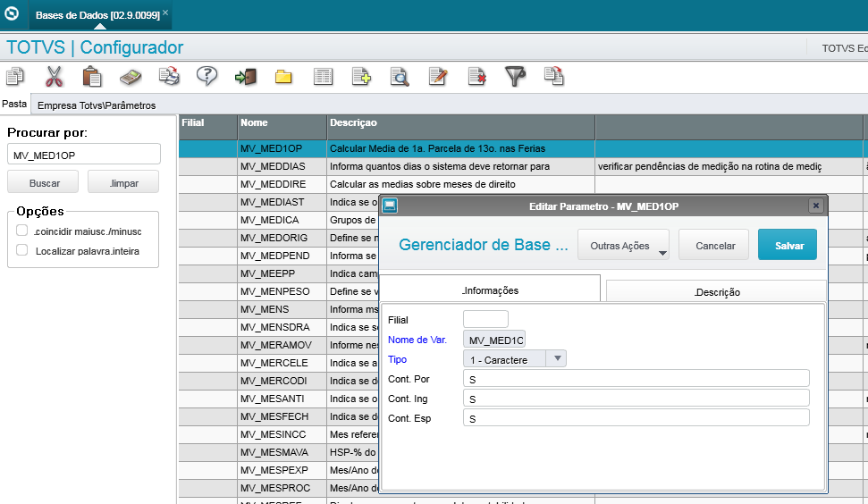
Task: Click the Cont. Esp input field
Action: [636, 417]
